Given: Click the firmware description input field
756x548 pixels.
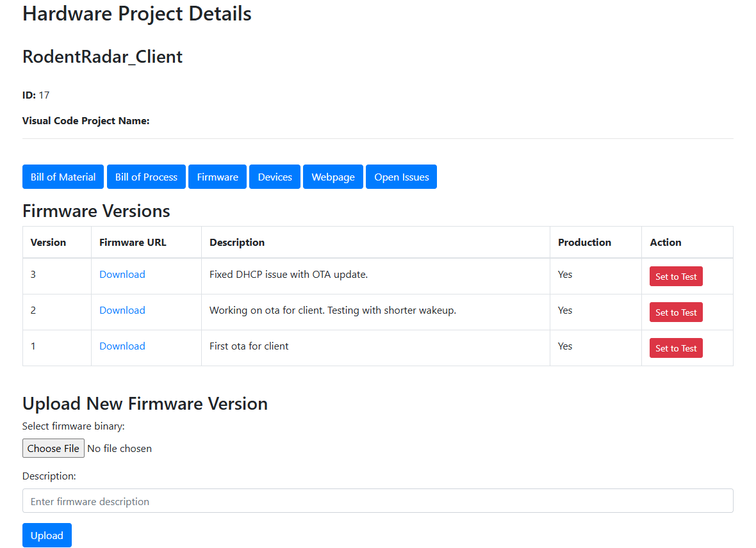Looking at the screenshot, I should click(x=378, y=501).
